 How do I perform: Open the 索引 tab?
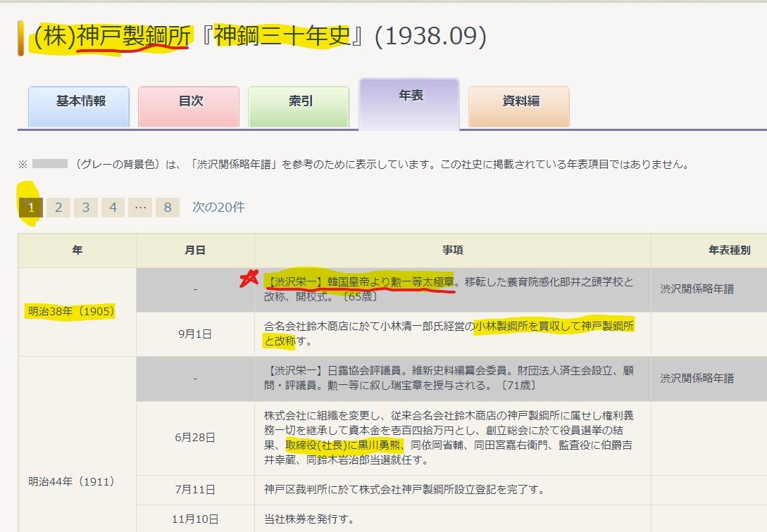299,106
